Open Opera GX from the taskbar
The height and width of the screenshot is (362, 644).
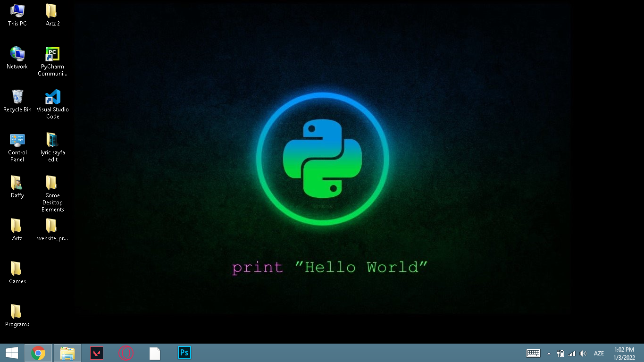tap(126, 353)
